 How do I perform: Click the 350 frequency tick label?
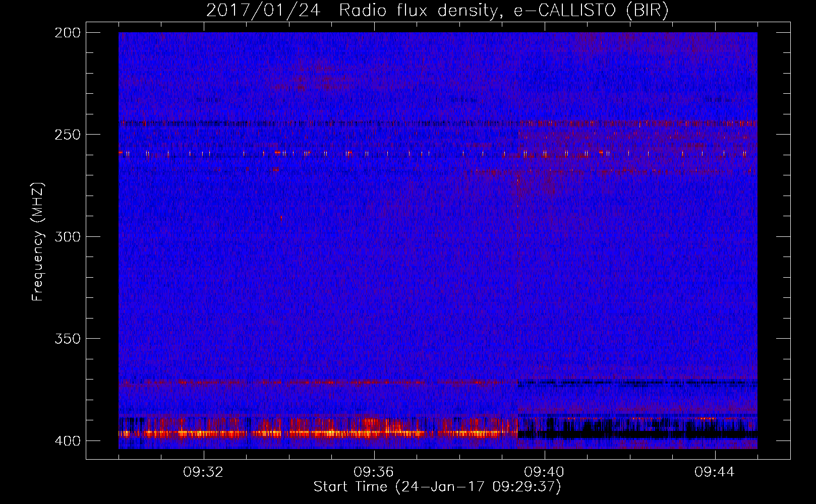pyautogui.click(x=67, y=339)
